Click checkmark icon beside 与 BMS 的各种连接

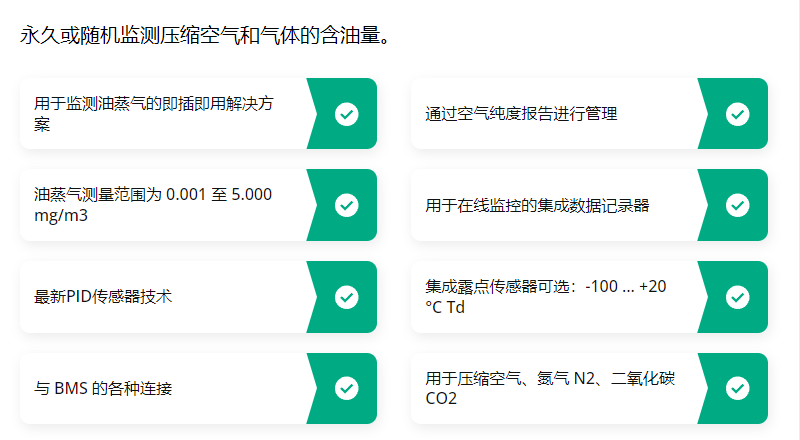click(346, 388)
